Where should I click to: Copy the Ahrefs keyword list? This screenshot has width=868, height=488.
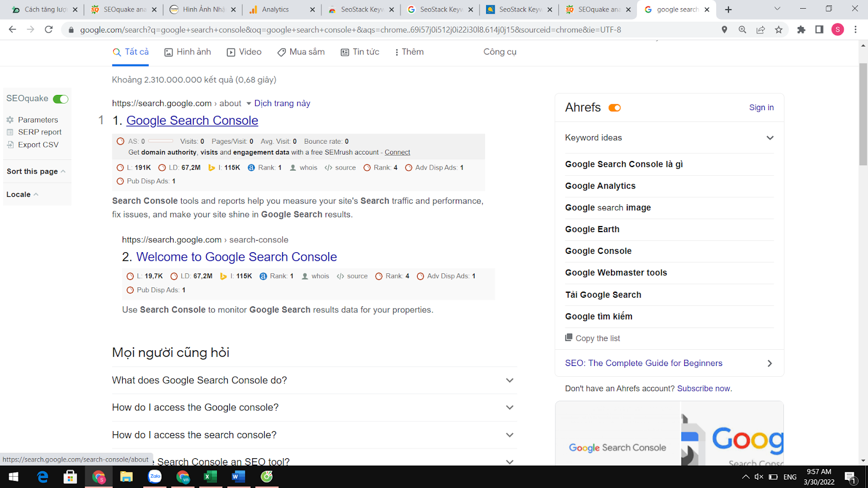[x=592, y=338]
